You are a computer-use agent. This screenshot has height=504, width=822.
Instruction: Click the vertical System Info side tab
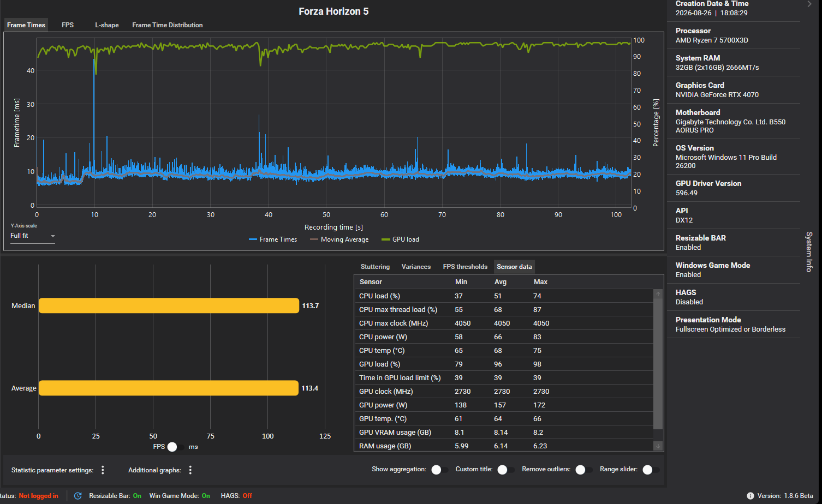pos(809,252)
